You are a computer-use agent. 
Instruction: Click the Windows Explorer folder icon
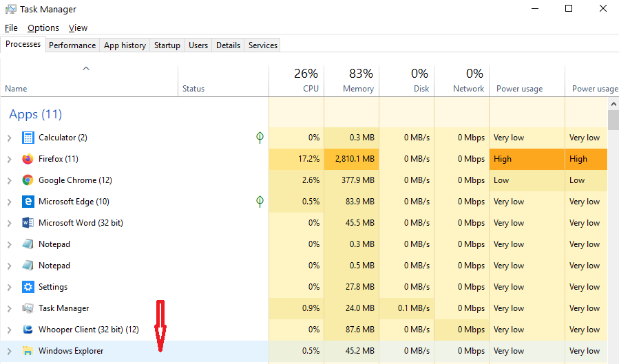click(28, 351)
